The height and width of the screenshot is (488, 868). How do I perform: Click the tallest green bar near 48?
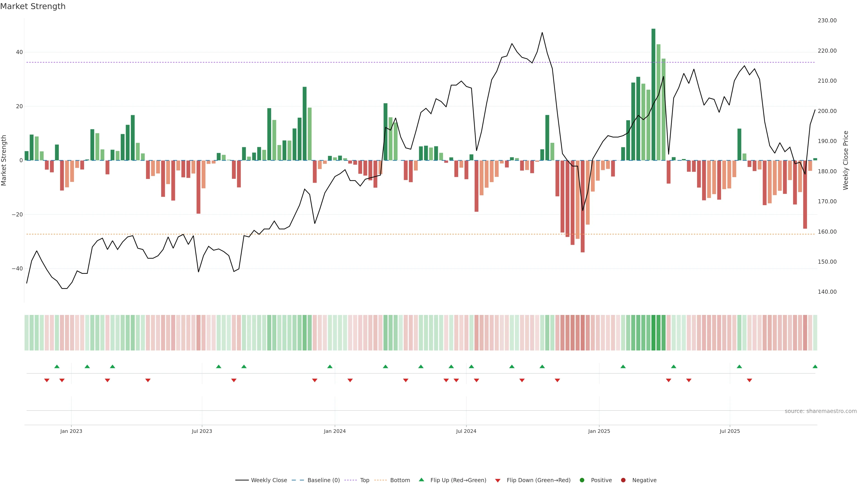pyautogui.click(x=653, y=94)
